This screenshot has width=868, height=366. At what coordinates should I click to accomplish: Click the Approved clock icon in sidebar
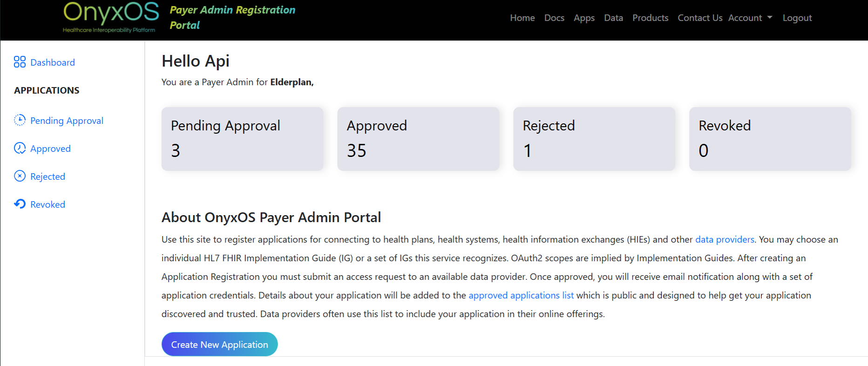tap(20, 148)
